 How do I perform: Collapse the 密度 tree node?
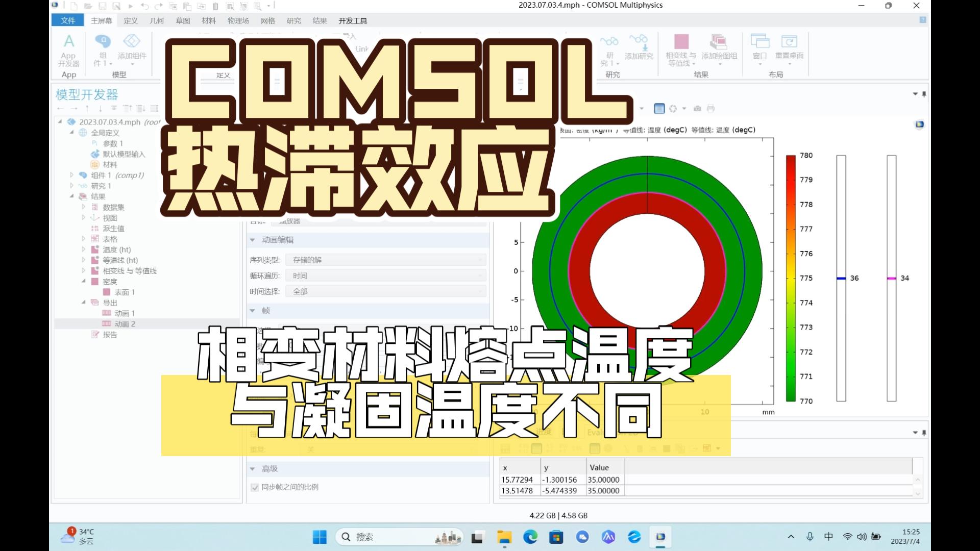click(x=84, y=281)
